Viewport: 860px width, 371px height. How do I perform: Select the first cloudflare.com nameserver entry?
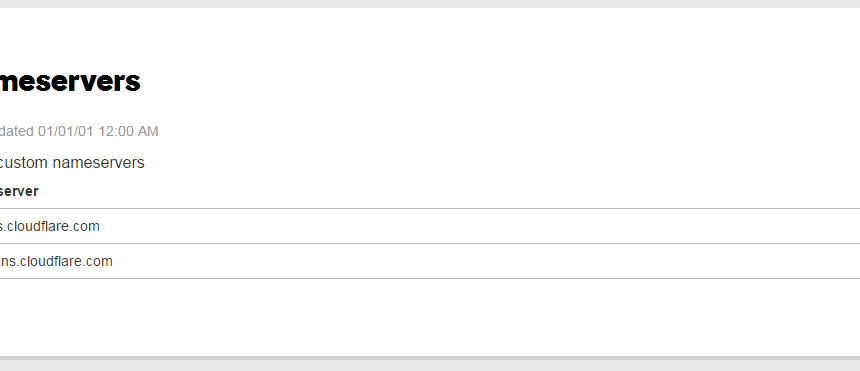point(49,226)
